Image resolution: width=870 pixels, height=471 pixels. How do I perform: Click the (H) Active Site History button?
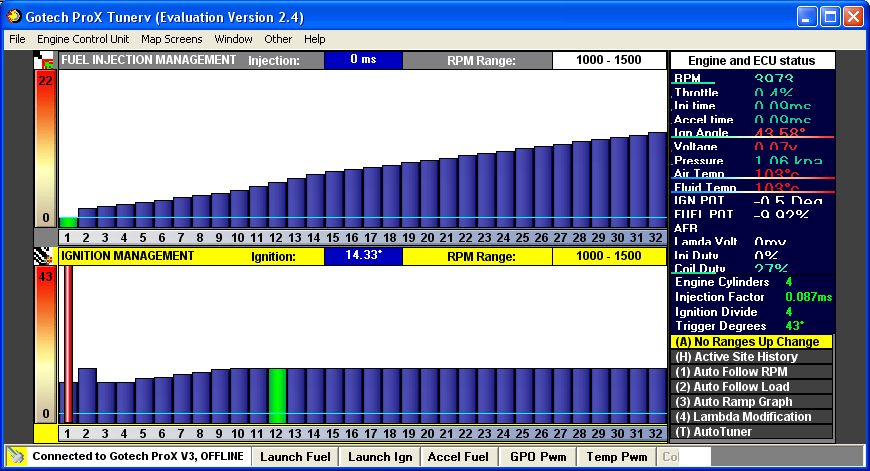(x=751, y=357)
